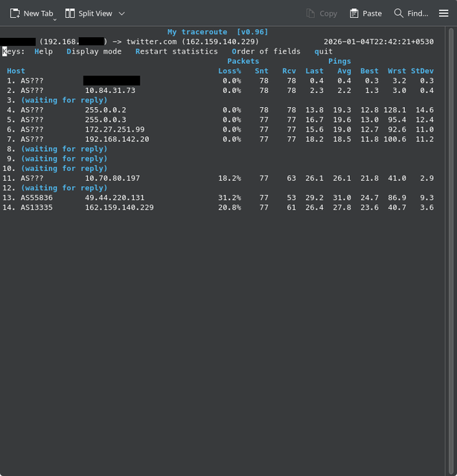This screenshot has width=457, height=476.
Task: Click the Paste clipboard icon
Action: 354,13
